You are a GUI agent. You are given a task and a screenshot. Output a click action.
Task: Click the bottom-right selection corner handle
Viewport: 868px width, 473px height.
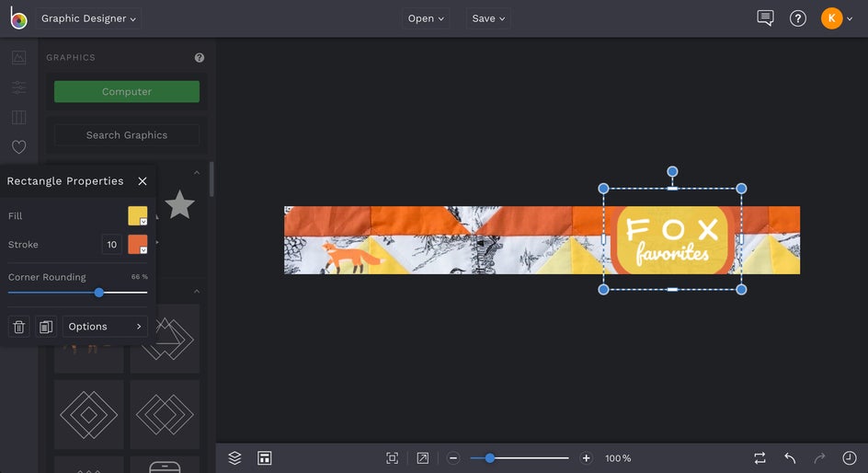pyautogui.click(x=741, y=289)
